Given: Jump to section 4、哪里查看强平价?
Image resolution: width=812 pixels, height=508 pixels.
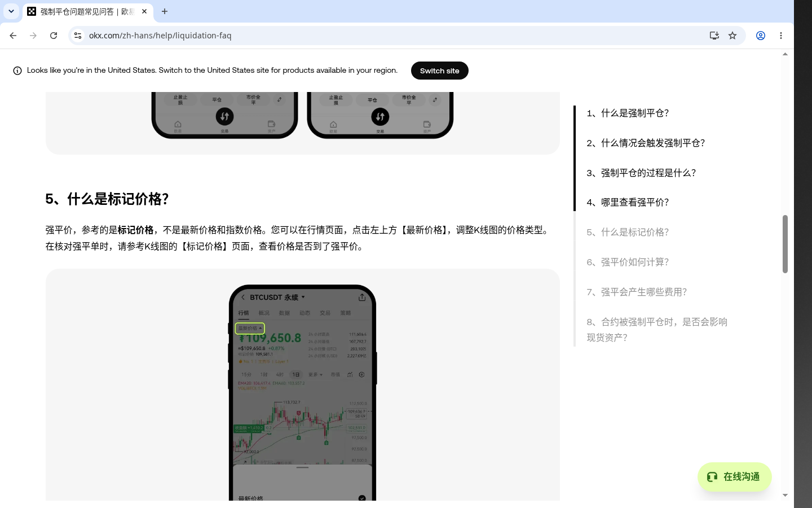Looking at the screenshot, I should [628, 202].
